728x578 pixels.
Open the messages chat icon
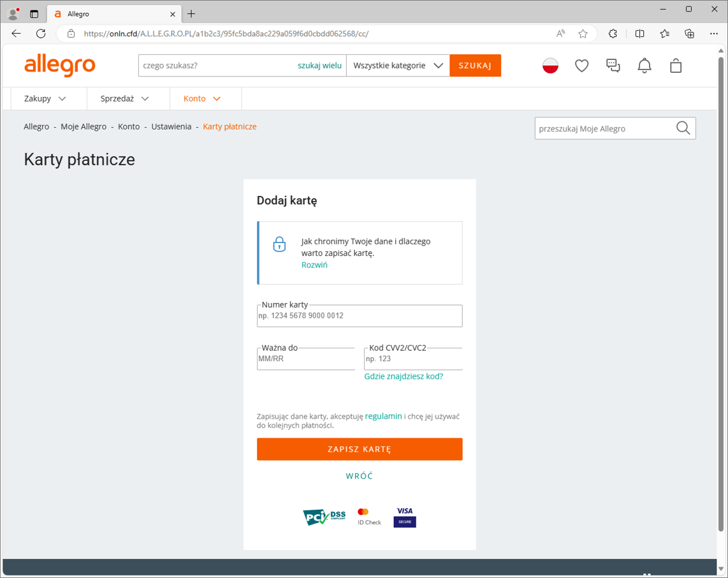click(613, 65)
